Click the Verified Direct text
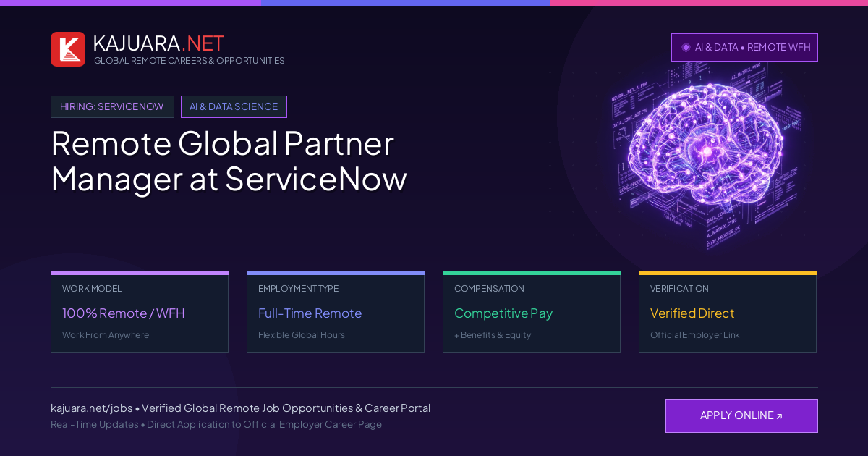Screen dimensions: 868x456 692,313
